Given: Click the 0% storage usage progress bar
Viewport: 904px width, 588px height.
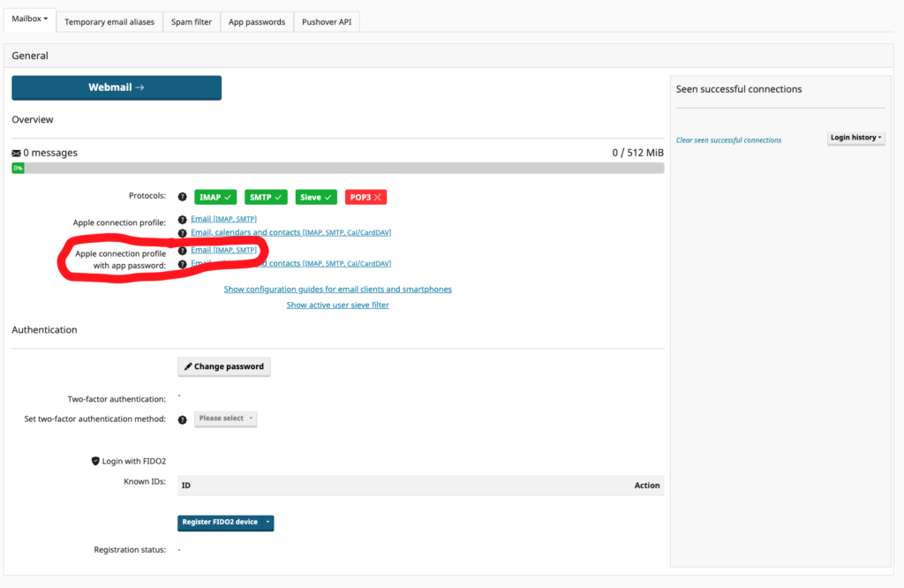Looking at the screenshot, I should (337, 168).
